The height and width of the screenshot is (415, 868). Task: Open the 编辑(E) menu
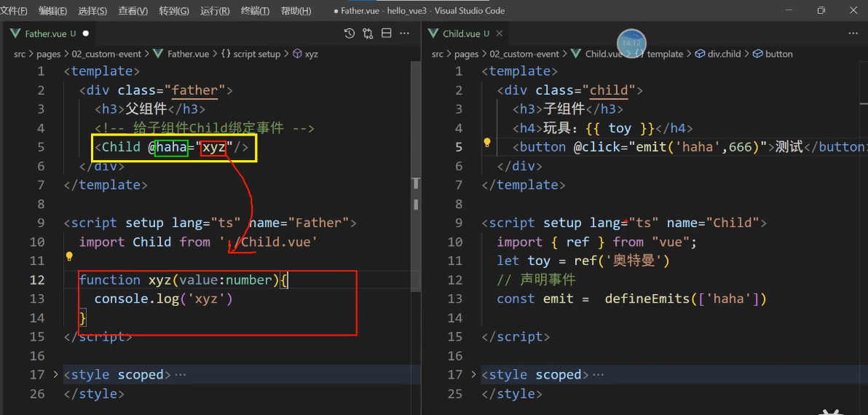[x=53, y=10]
